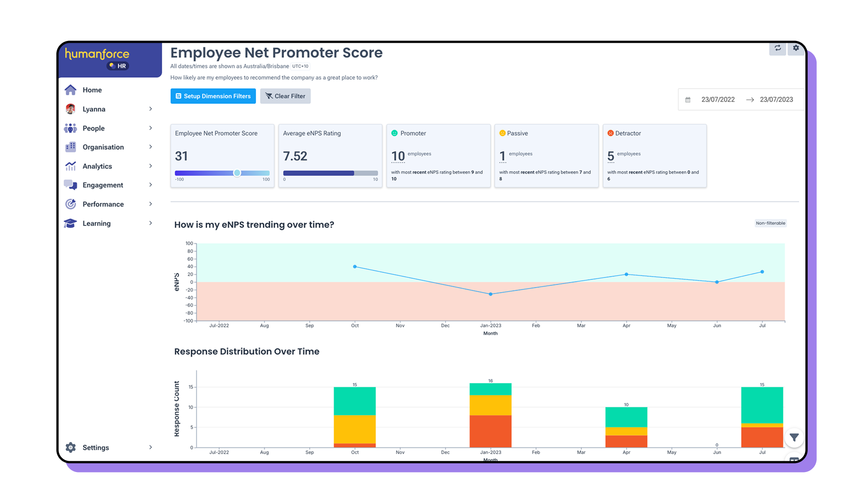
Task: Click the Learning graduation cap icon
Action: coord(71,223)
